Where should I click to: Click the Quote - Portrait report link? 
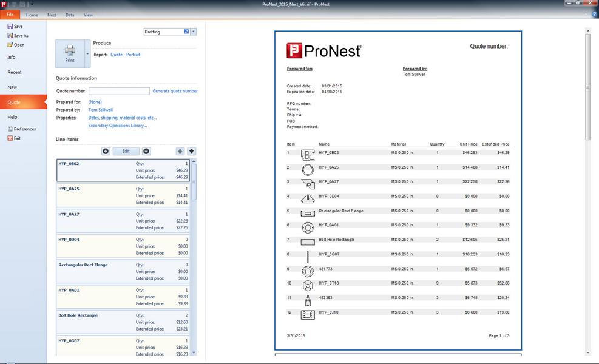pos(125,55)
